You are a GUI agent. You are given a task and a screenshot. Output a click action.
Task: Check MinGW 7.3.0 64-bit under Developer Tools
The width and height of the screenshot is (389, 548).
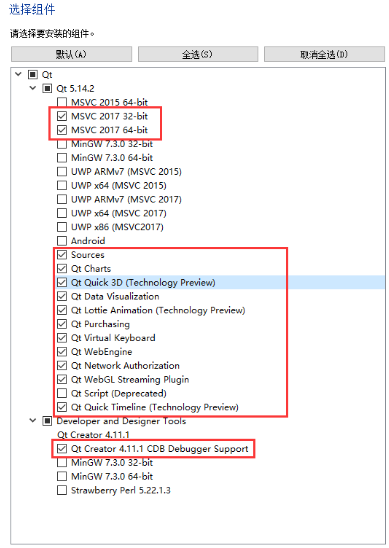click(x=62, y=476)
